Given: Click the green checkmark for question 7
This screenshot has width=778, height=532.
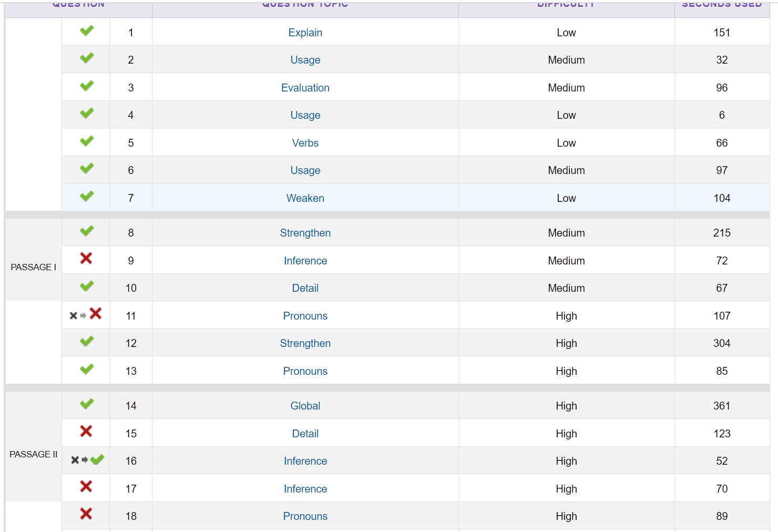Looking at the screenshot, I should click(x=87, y=197).
